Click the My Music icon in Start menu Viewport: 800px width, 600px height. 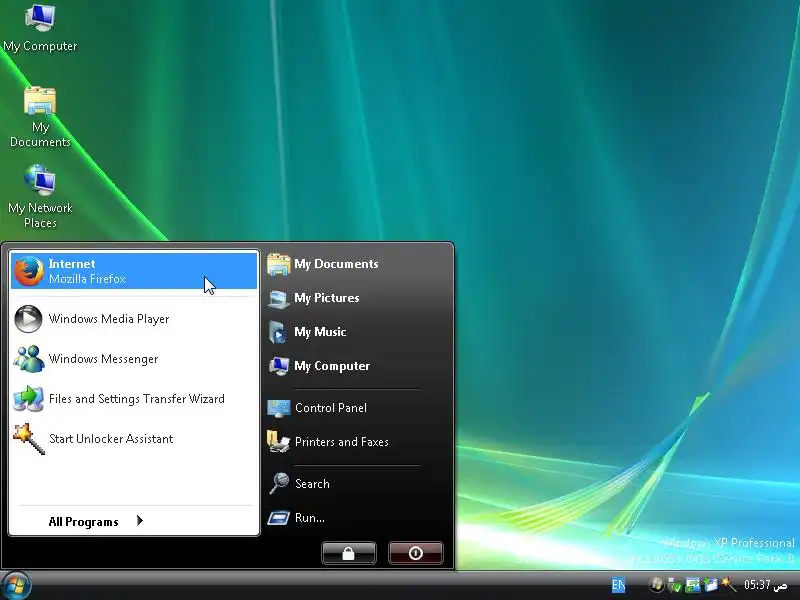[x=279, y=332]
